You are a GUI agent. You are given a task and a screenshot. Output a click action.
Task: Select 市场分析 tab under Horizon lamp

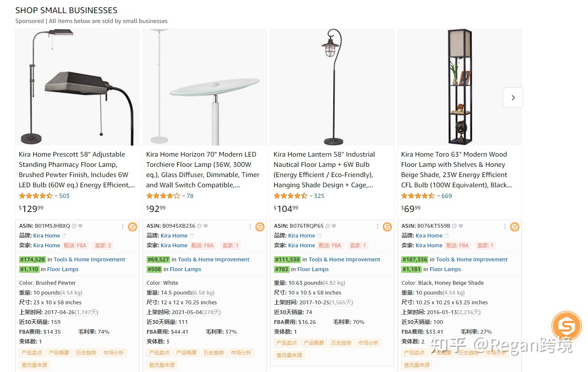[241, 353]
